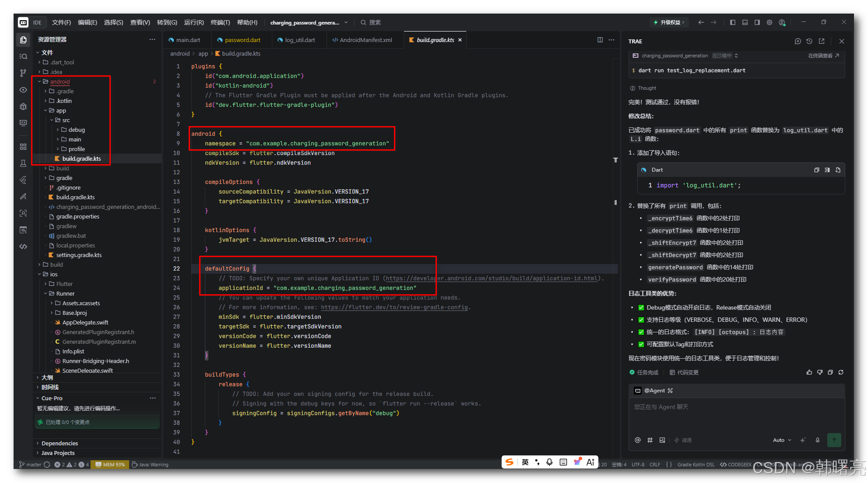This screenshot has width=868, height=483.
Task: Toggle the right AI sidebar layout
Action: [757, 22]
